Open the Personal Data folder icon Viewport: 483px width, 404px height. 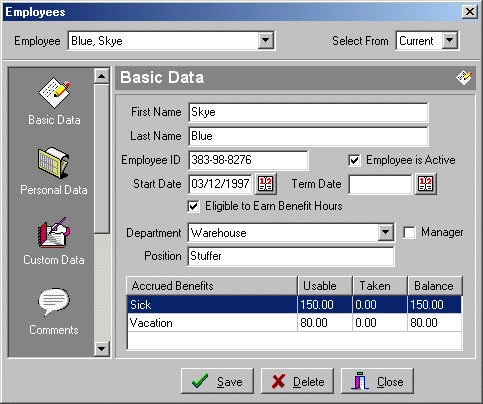tap(53, 163)
